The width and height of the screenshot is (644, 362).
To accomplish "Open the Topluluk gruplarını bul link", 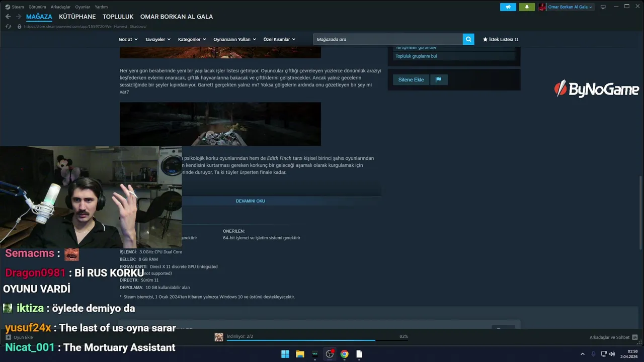I will tap(416, 56).
